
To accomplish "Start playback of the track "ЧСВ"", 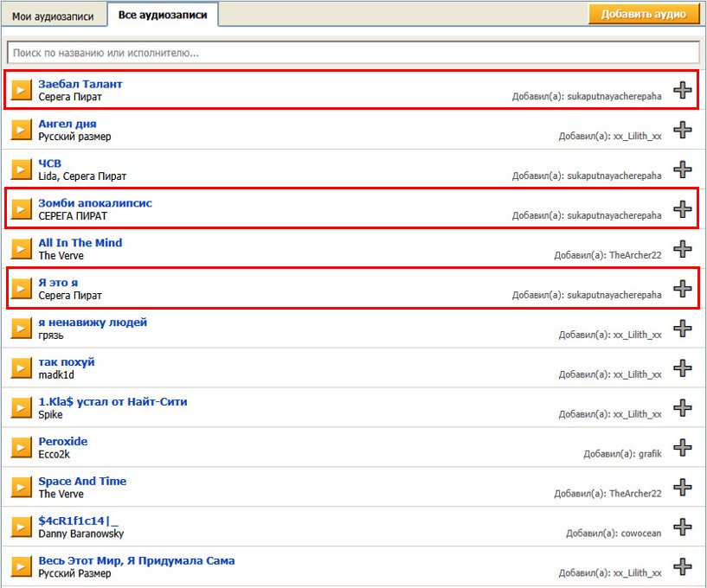I will [21, 169].
